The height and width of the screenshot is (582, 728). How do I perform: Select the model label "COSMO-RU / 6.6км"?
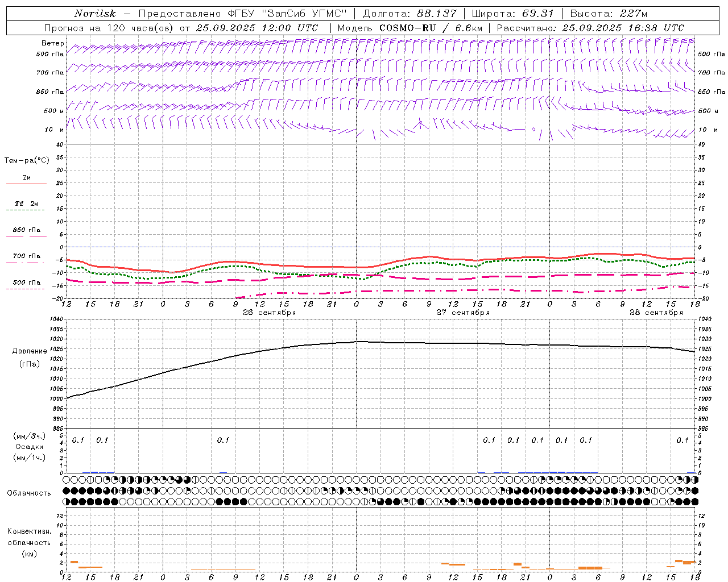(431, 28)
